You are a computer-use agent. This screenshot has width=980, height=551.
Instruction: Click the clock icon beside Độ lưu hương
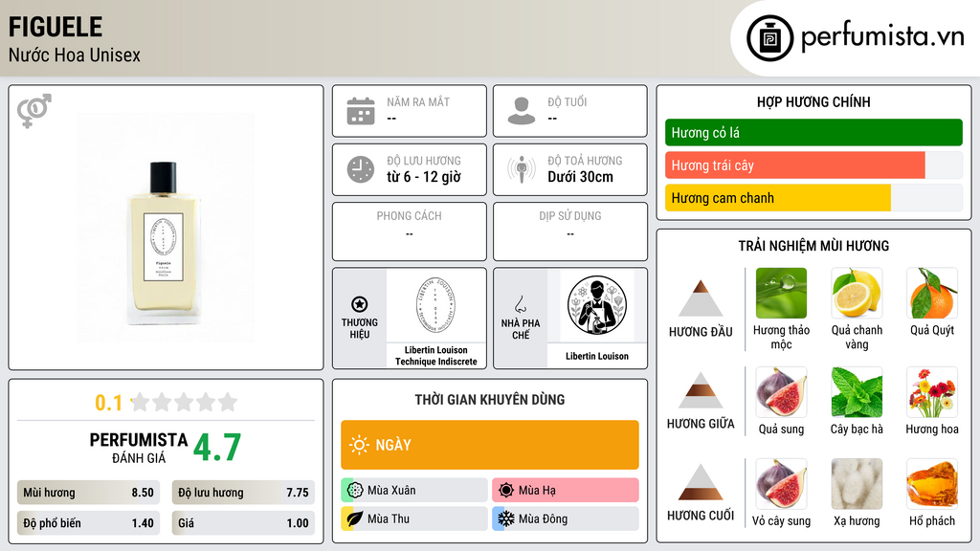[361, 169]
